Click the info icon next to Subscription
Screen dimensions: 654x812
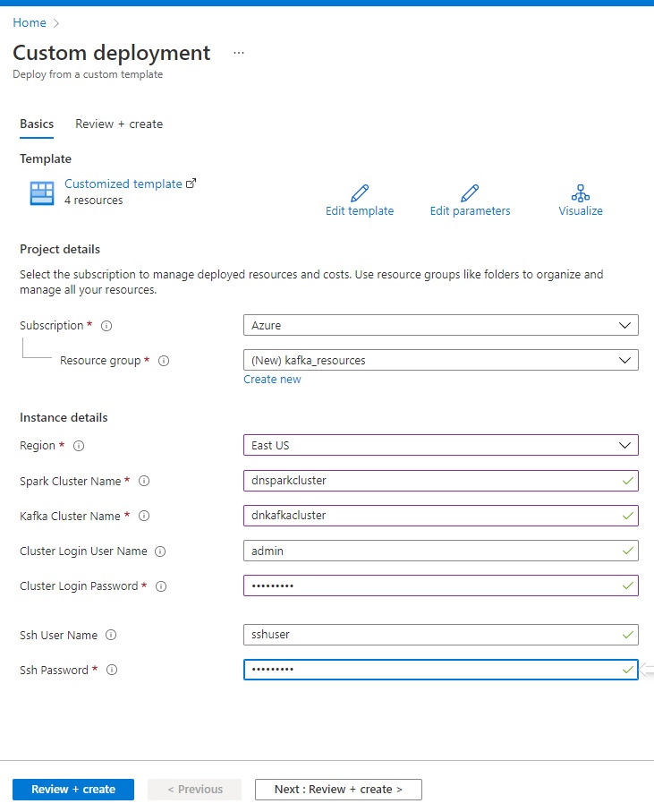click(106, 326)
